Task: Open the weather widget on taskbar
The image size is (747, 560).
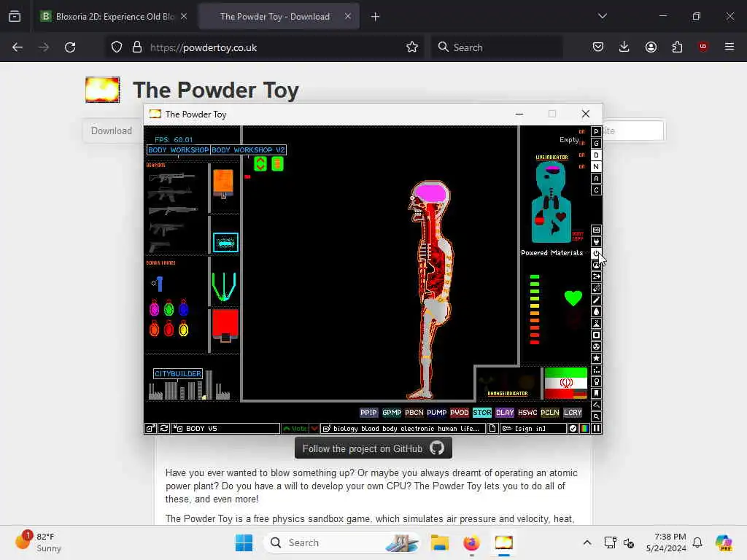Action: [x=39, y=542]
